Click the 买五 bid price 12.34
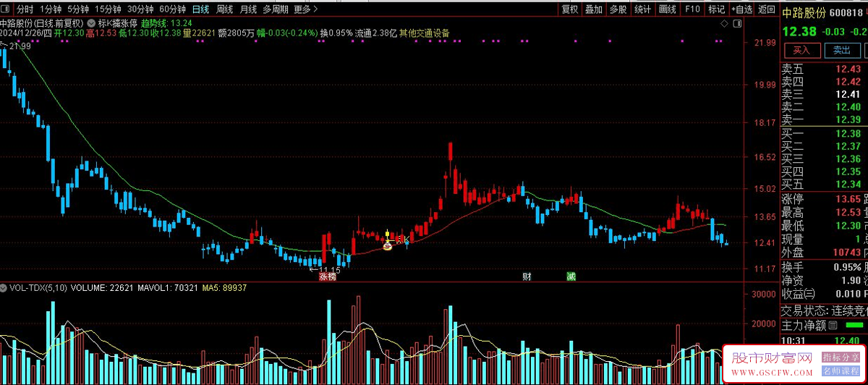This screenshot has width=868, height=385. [848, 185]
